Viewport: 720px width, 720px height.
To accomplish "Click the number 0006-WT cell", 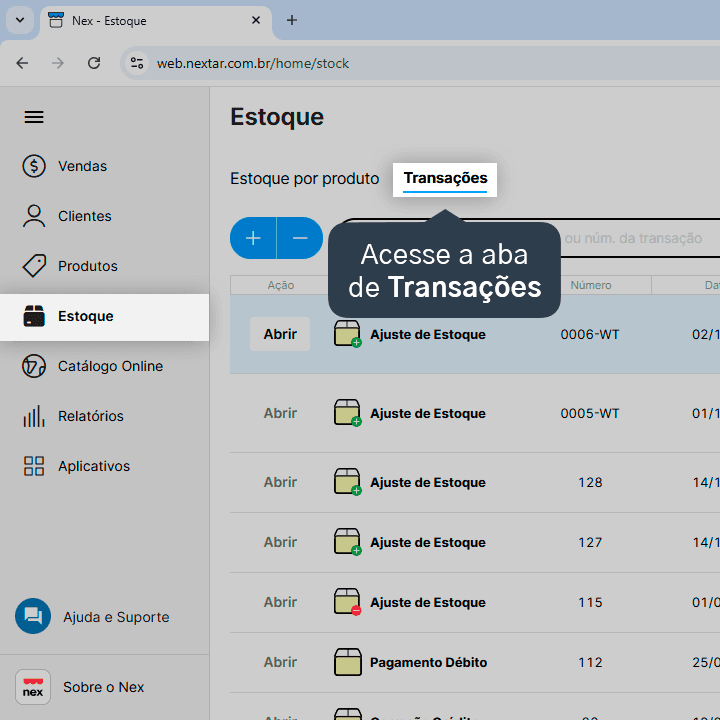I will pos(590,334).
